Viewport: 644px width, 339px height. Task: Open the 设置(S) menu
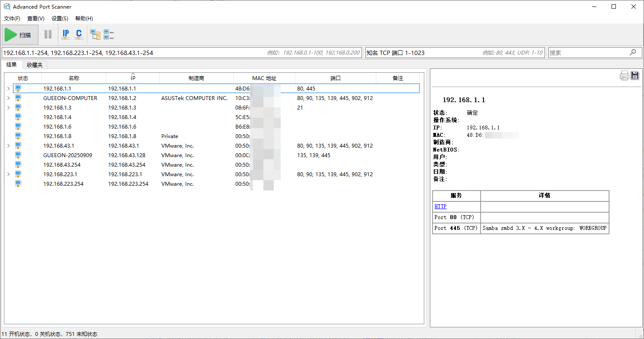point(60,19)
